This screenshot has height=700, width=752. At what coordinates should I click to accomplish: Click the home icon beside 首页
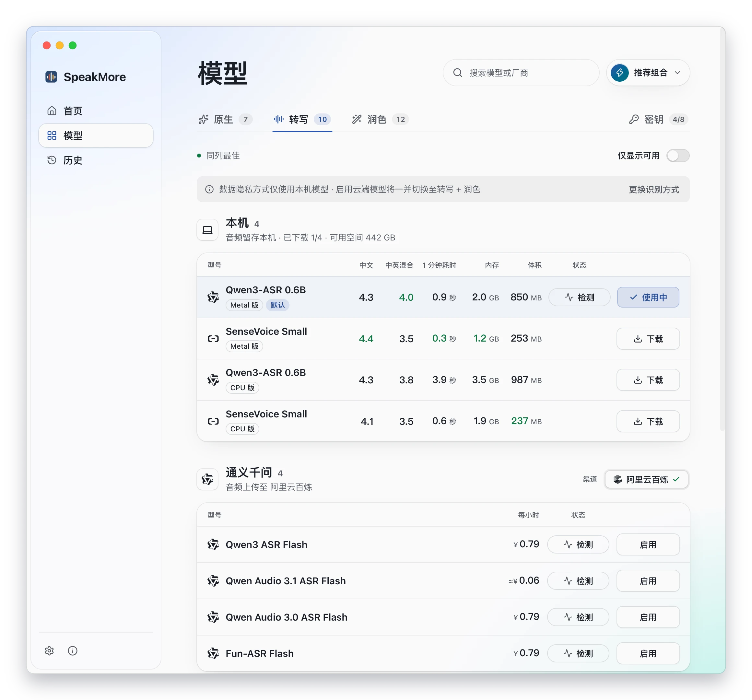(52, 111)
